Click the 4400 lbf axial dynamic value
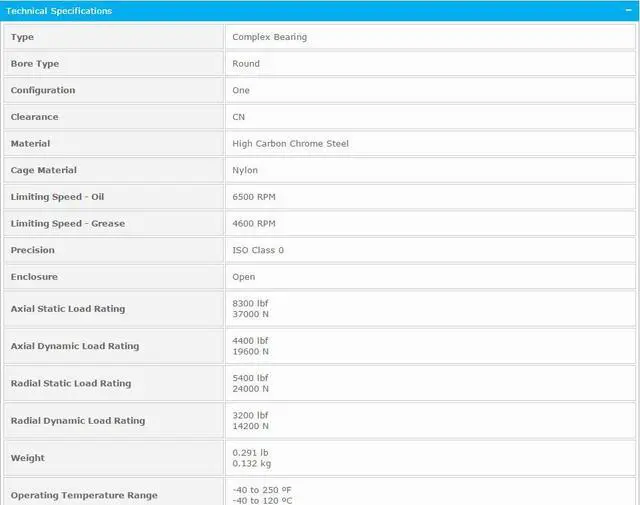The height and width of the screenshot is (505, 640). pyautogui.click(x=250, y=340)
